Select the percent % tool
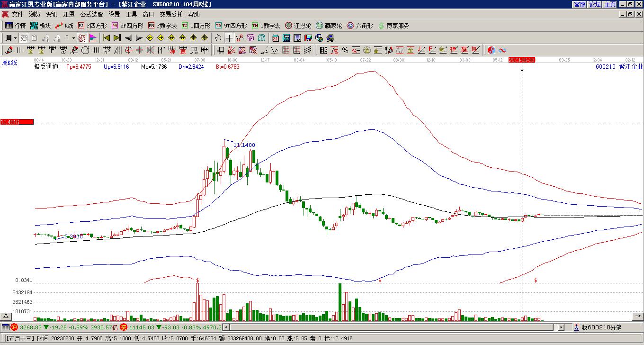The width and height of the screenshot is (644, 345). 345,50
